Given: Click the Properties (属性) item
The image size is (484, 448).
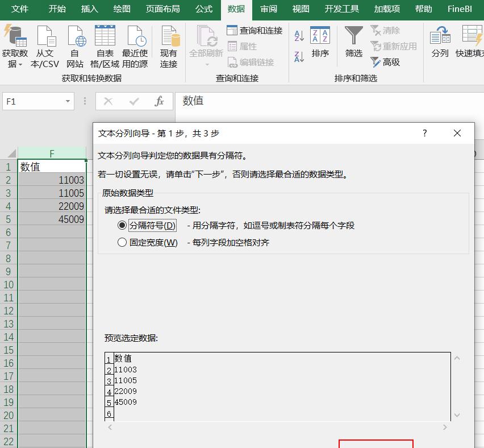Looking at the screenshot, I should (x=243, y=47).
